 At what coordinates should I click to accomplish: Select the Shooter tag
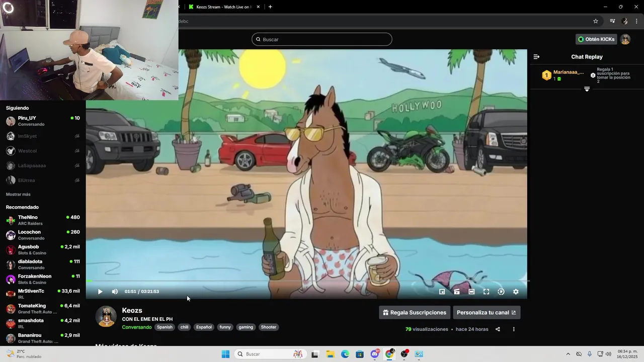point(269,327)
